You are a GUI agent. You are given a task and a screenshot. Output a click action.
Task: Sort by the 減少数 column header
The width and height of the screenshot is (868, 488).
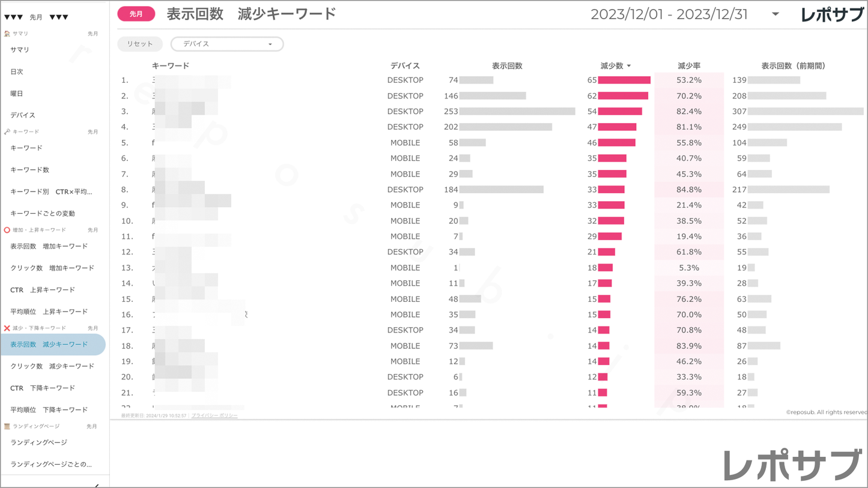coord(615,65)
